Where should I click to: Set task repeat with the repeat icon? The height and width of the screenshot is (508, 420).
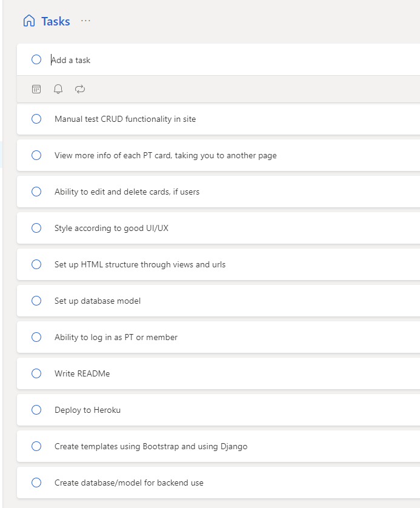(x=79, y=89)
